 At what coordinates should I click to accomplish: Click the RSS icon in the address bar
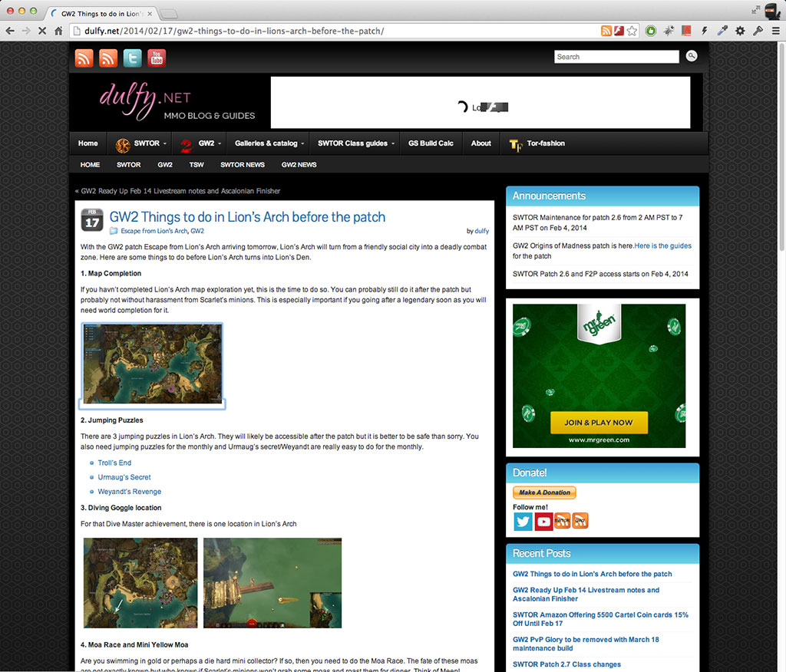(606, 31)
